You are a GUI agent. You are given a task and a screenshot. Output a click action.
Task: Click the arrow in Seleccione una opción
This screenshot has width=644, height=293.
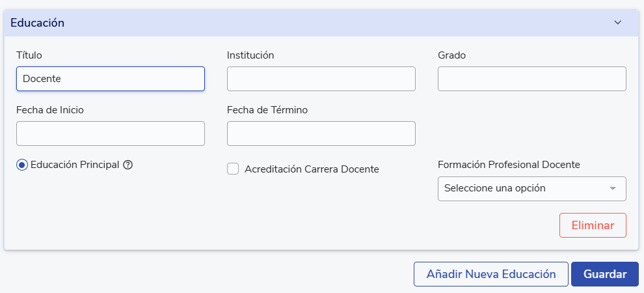(x=612, y=189)
